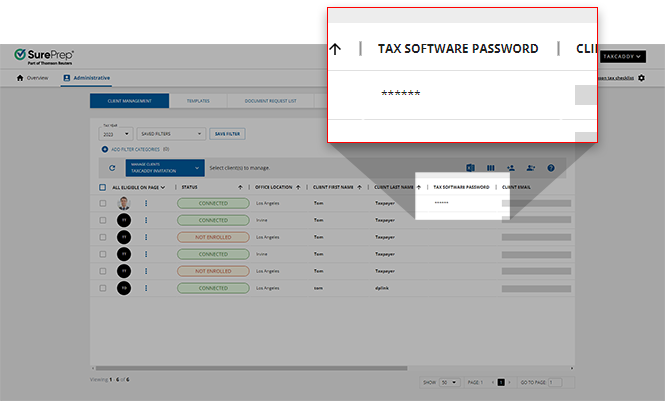Screen dimensions: 665x401
Task: Open the columns layout icon
Action: (x=490, y=168)
